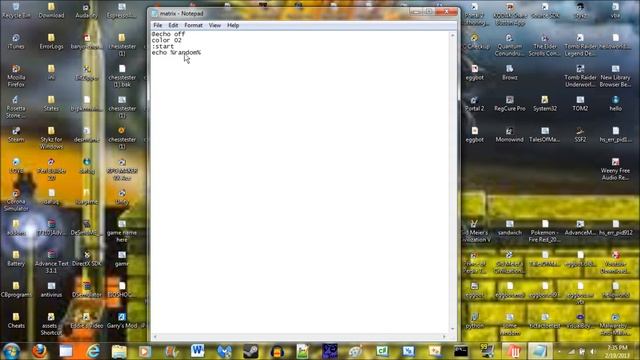Screen dimensions: 640x360
Task: Select the DirectX SDK desktop icon
Action: (x=87, y=259)
